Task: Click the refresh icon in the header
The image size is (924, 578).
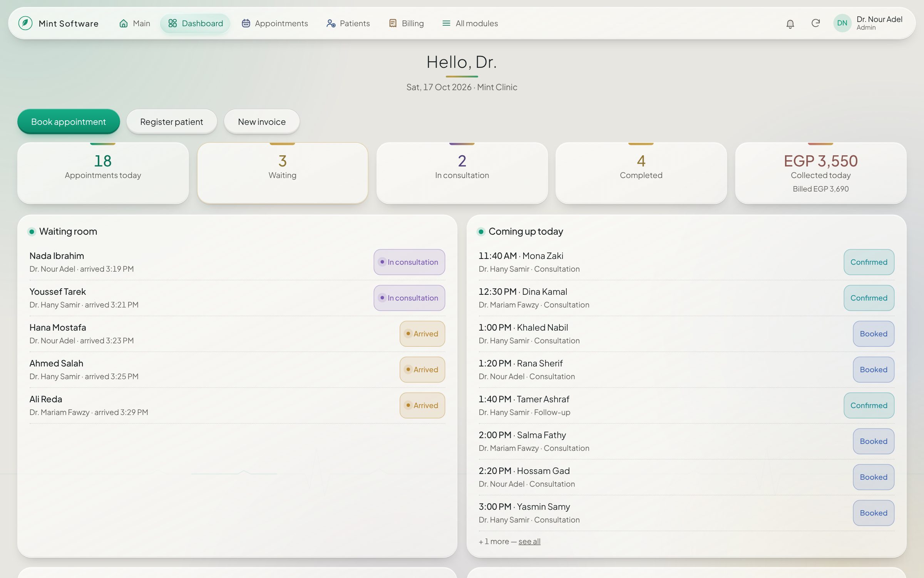Action: point(815,24)
